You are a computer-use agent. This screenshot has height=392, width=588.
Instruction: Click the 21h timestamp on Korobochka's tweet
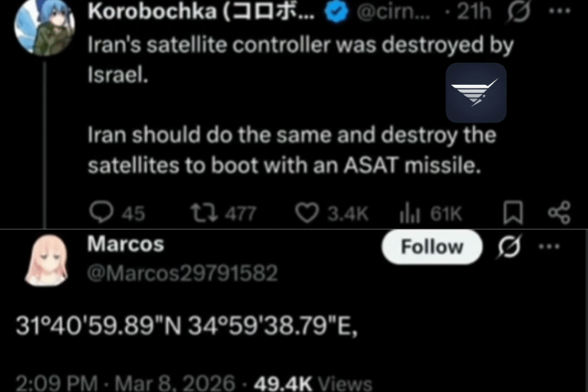click(474, 12)
